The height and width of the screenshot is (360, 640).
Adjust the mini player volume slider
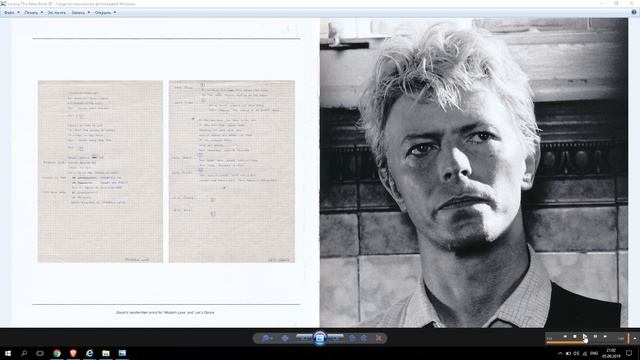[x=629, y=338]
